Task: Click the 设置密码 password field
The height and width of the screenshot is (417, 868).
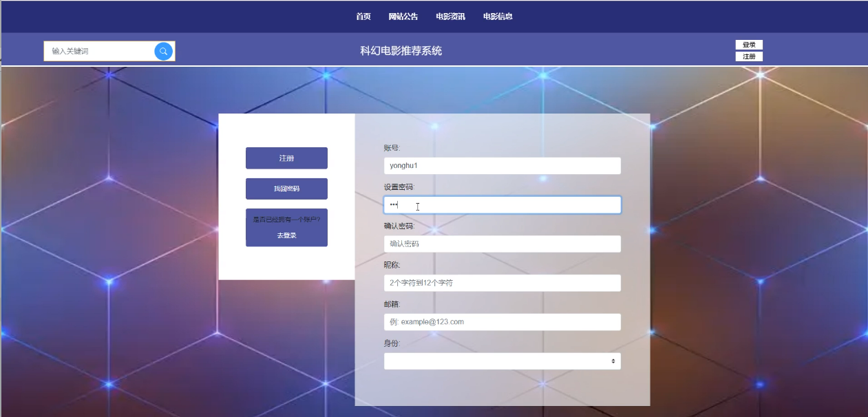Action: (x=502, y=205)
